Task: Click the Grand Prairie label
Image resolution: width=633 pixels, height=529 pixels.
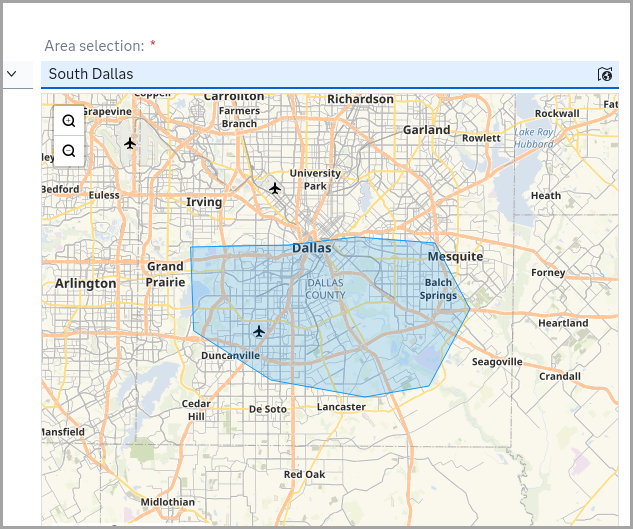Action: (x=166, y=274)
